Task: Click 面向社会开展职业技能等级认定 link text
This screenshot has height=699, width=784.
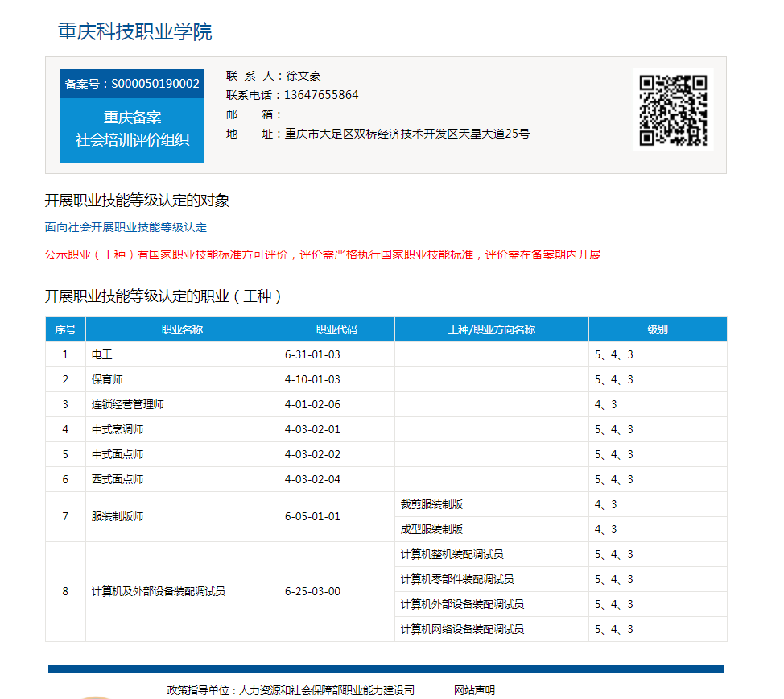Action: pyautogui.click(x=126, y=228)
